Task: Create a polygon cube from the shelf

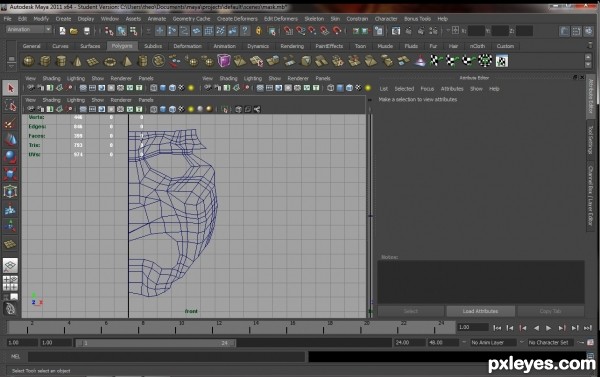Action: pos(45,61)
